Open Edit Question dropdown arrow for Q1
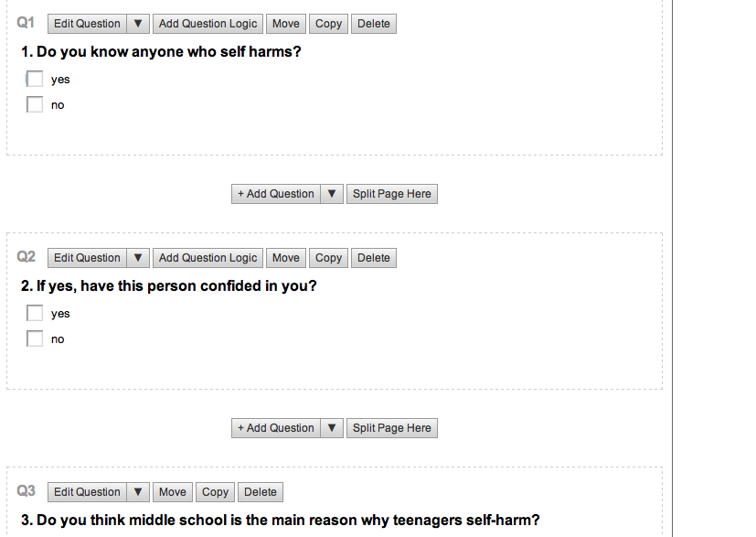 tap(138, 24)
